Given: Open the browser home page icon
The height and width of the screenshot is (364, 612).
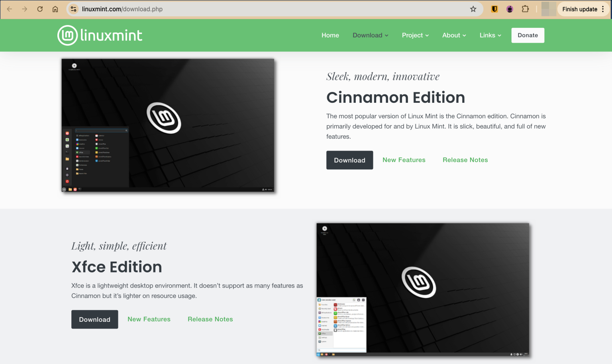Looking at the screenshot, I should 55,9.
